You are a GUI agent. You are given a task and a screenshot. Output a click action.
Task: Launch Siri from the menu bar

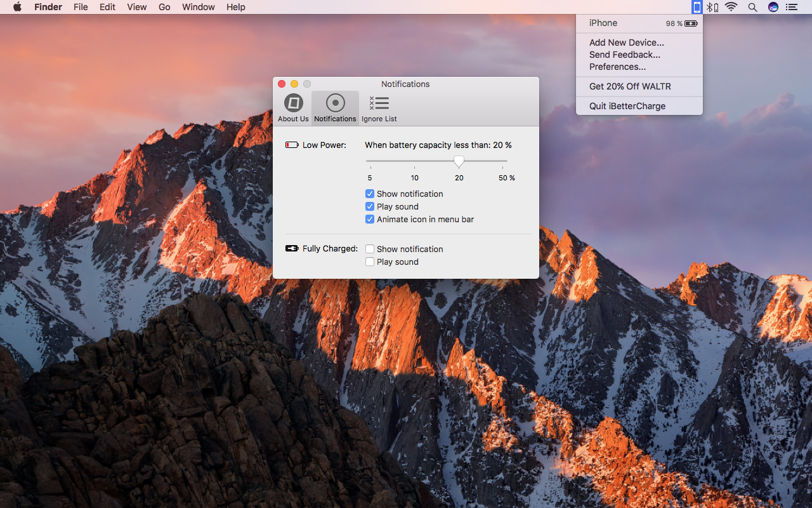[773, 7]
